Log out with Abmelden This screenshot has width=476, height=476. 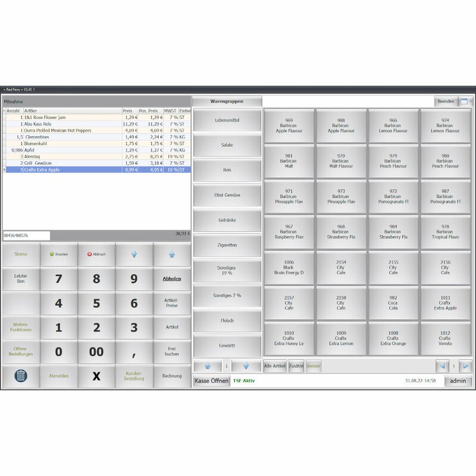tap(58, 376)
